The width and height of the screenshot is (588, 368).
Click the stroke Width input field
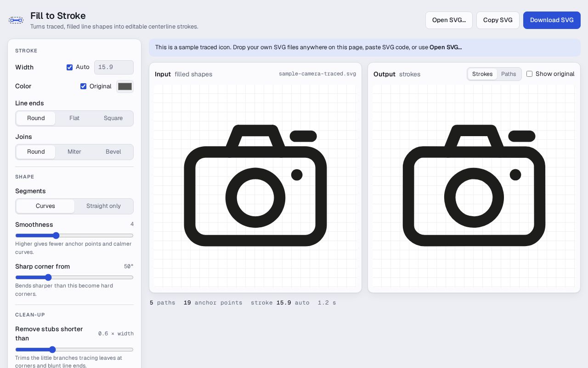coord(114,67)
